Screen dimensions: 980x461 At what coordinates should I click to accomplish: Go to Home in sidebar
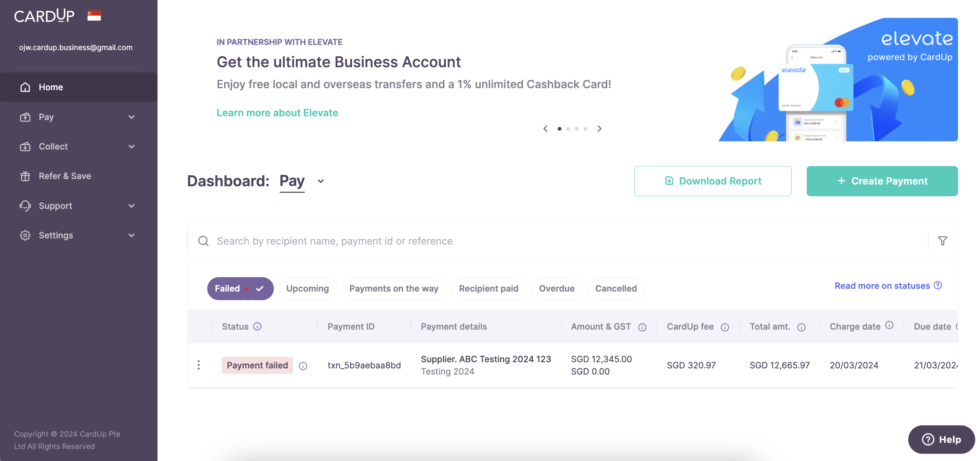coord(50,87)
